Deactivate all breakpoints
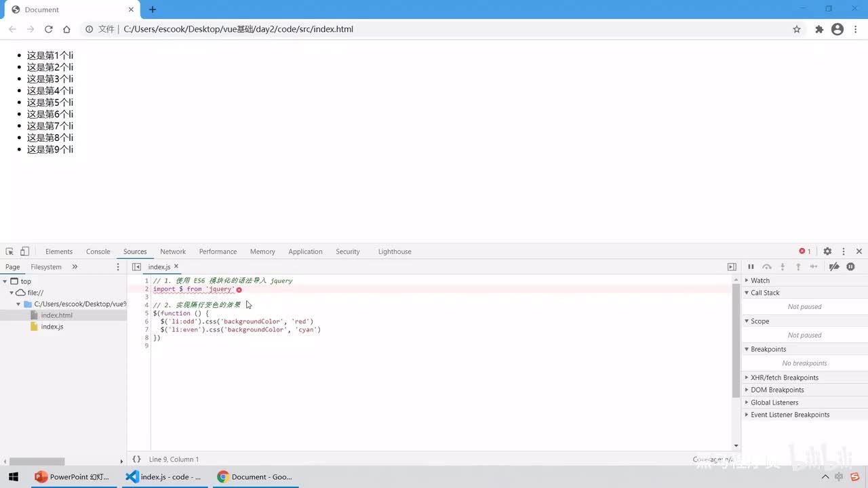Viewport: 868px width, 488px height. coord(835,267)
